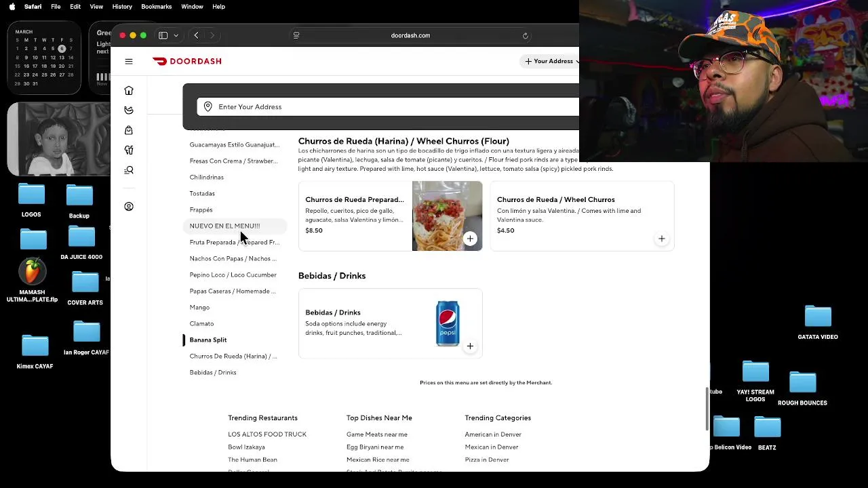Open the Safari menu
Viewport: 868px width, 488px height.
coord(33,7)
